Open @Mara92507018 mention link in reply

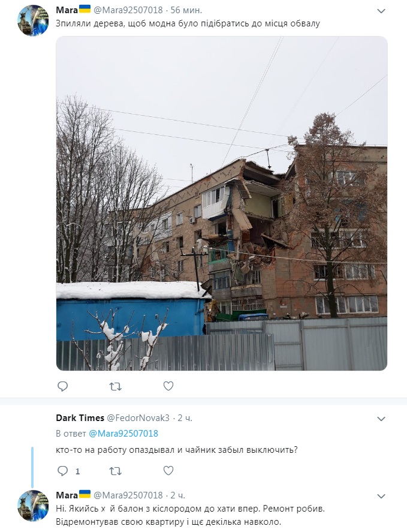[123, 434]
